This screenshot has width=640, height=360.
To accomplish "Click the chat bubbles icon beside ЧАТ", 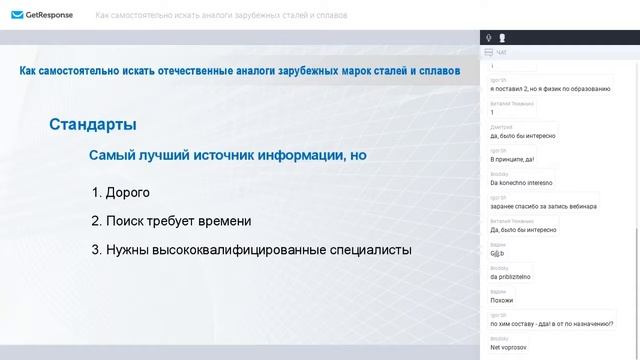I will (x=488, y=53).
